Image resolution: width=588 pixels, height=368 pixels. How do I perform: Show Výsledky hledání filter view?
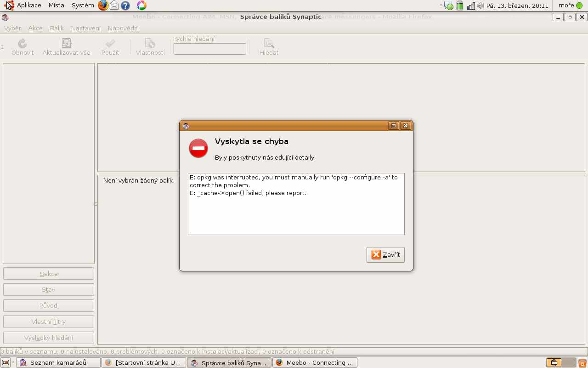tap(49, 338)
